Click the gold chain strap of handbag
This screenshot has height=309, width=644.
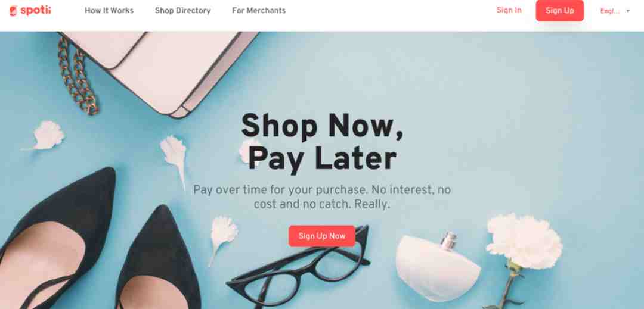pos(78,76)
